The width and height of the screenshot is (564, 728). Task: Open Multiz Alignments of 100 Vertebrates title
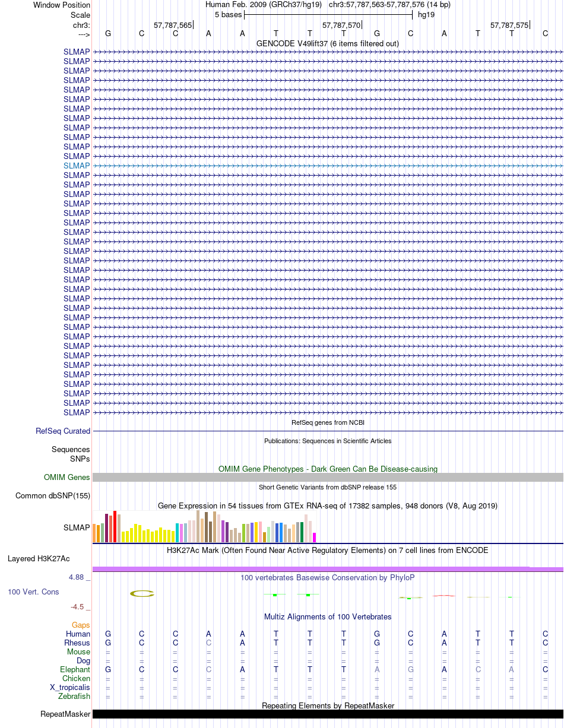pos(328,616)
